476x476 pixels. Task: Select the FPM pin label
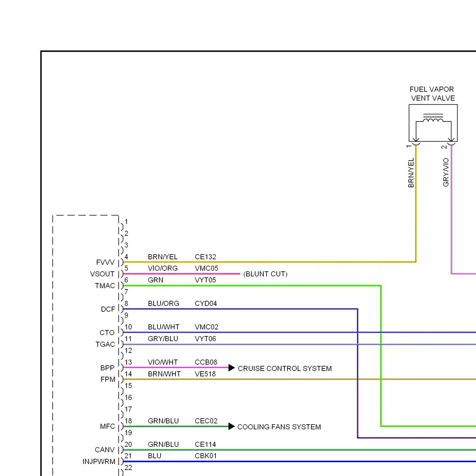click(x=108, y=379)
